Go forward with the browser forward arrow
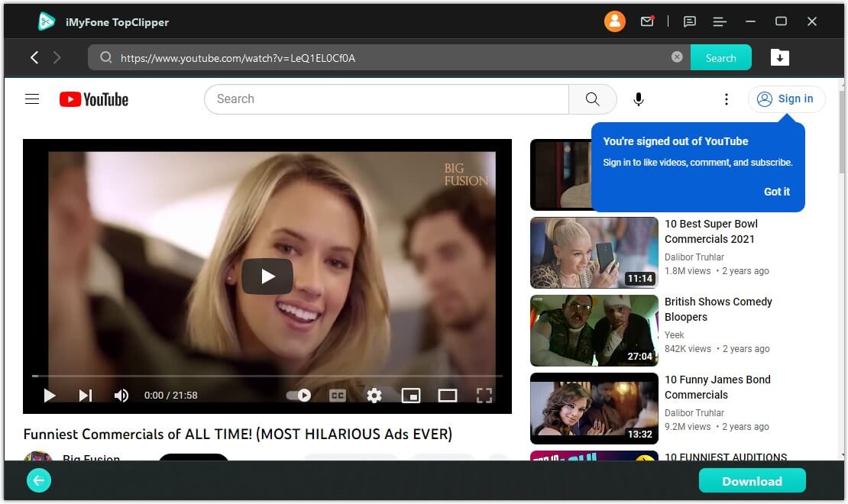 [x=57, y=57]
